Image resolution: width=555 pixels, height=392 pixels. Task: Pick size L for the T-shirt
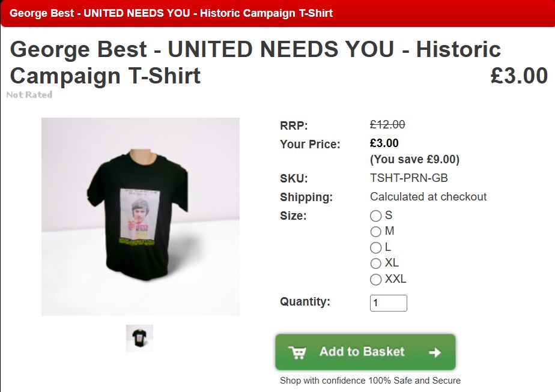(376, 247)
